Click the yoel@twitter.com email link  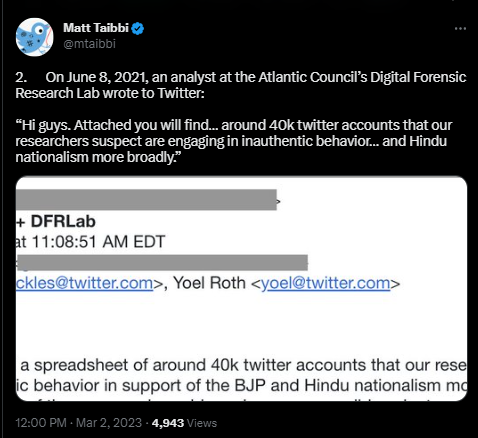(x=326, y=283)
